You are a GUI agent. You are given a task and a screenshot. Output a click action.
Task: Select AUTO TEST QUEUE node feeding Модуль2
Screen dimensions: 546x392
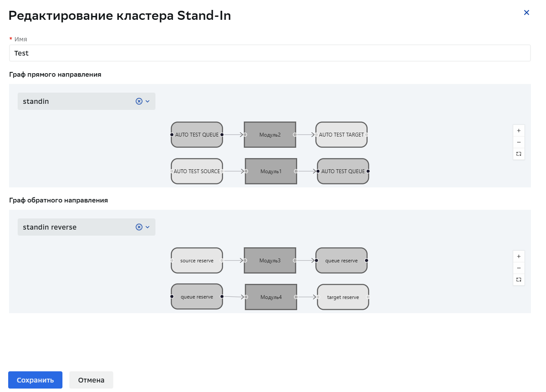coord(197,135)
